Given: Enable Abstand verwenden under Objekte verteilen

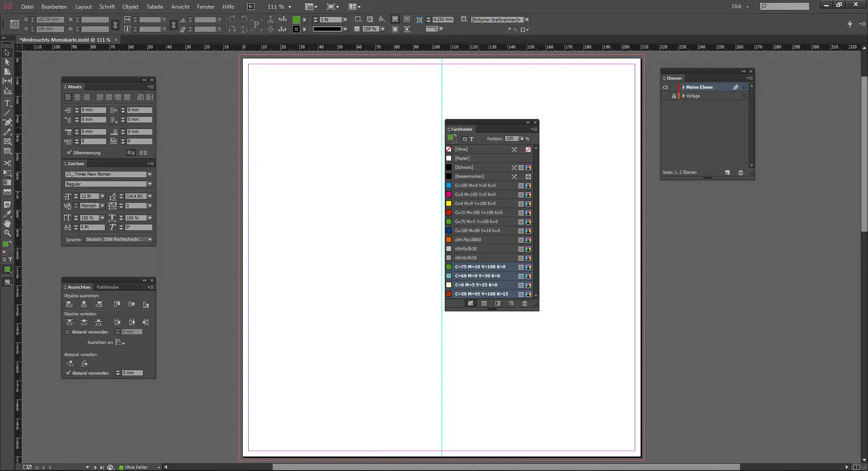Looking at the screenshot, I should point(67,332).
